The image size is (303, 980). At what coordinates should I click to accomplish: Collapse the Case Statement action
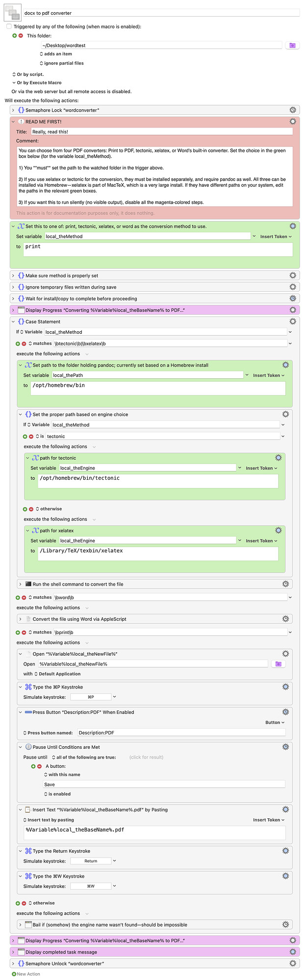pyautogui.click(x=13, y=321)
